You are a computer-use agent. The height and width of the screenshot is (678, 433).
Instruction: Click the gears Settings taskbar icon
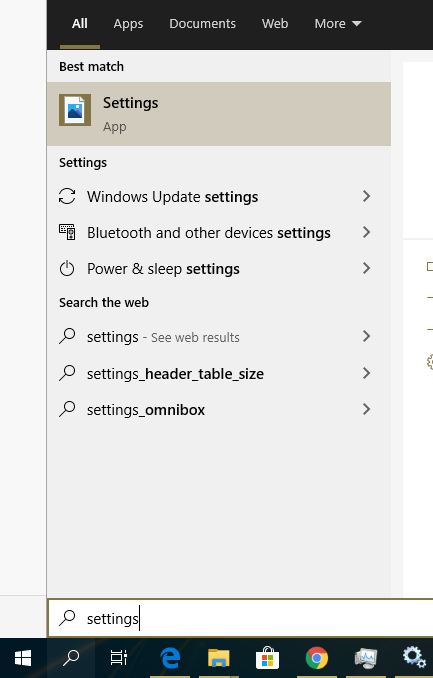(x=414, y=658)
